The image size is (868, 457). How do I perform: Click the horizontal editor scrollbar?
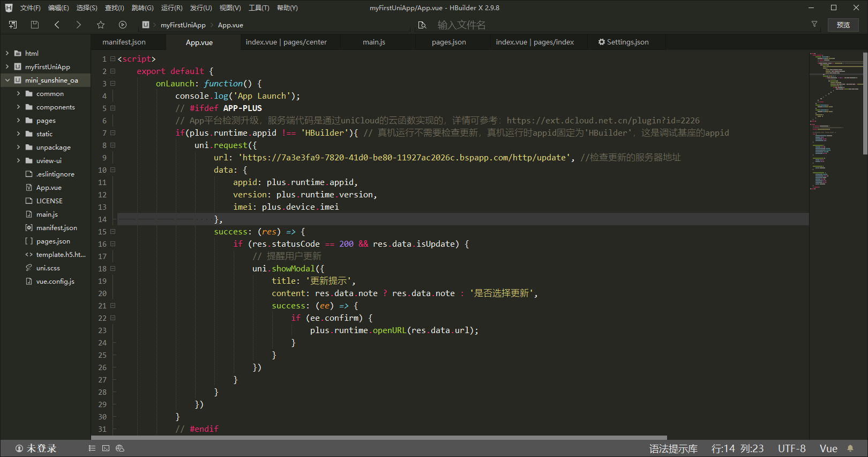379,438
